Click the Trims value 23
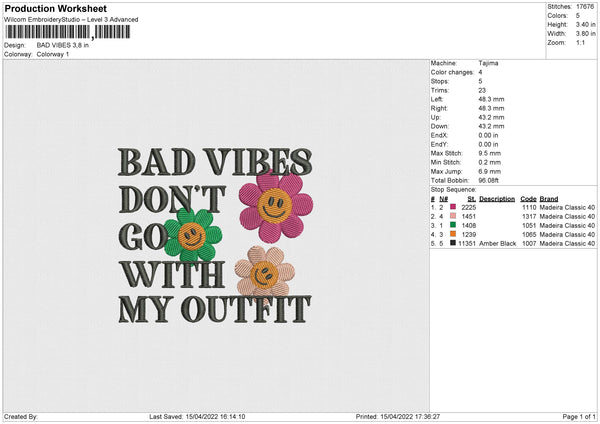 (x=482, y=90)
